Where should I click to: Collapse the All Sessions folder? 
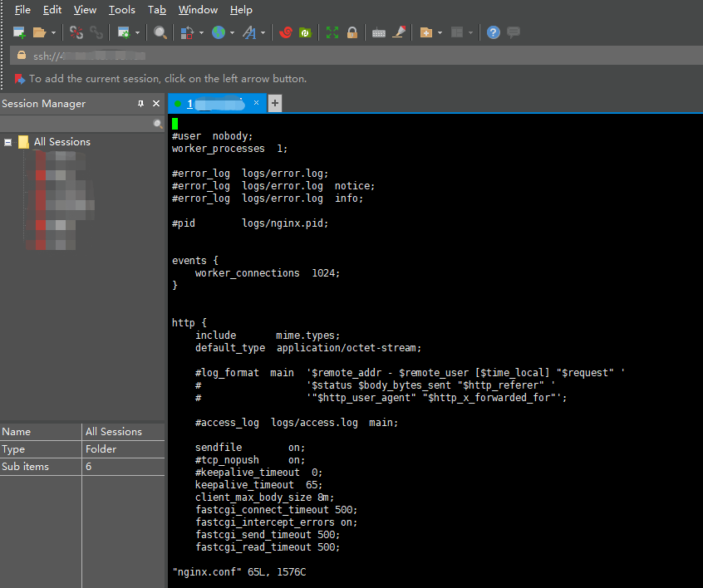(x=8, y=141)
